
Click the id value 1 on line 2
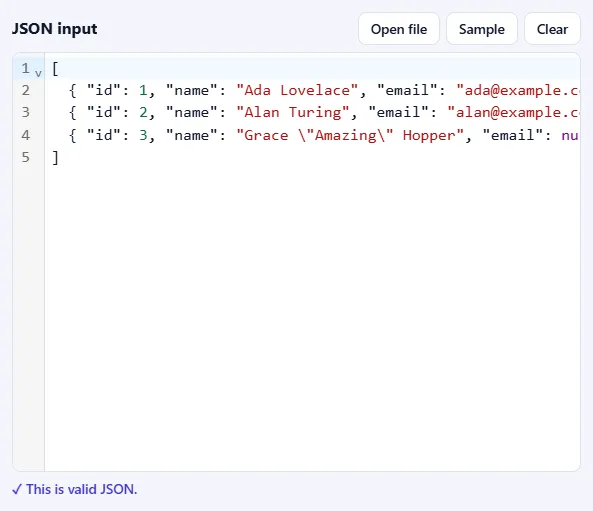143,90
